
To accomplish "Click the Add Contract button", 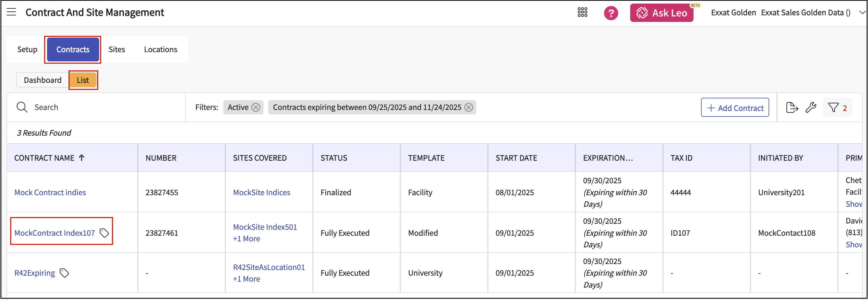I will pos(735,108).
